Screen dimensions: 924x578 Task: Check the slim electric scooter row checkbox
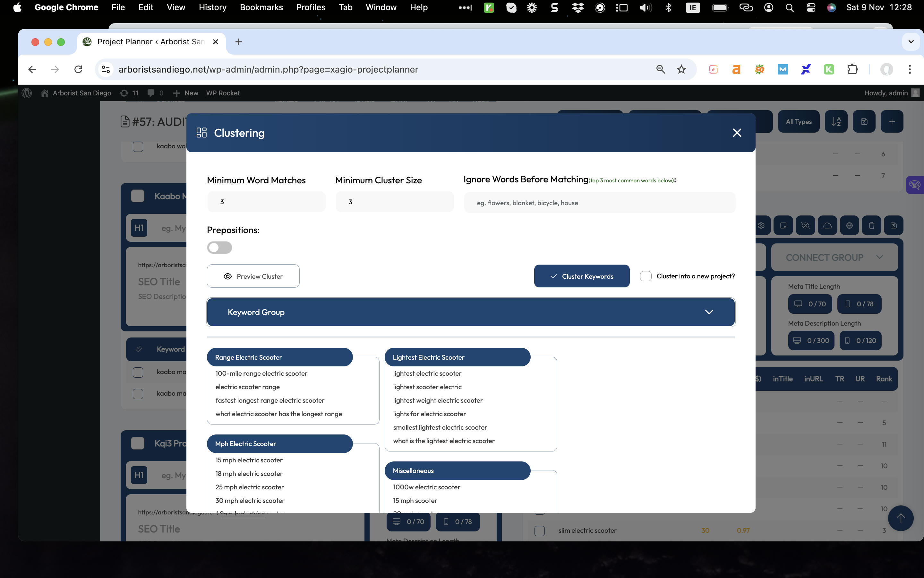(x=540, y=530)
